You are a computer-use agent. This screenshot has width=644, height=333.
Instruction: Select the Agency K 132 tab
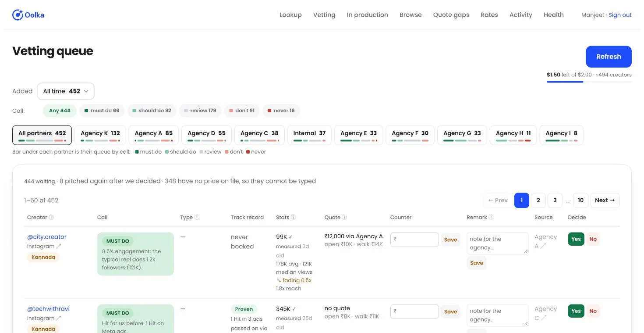[100, 135]
